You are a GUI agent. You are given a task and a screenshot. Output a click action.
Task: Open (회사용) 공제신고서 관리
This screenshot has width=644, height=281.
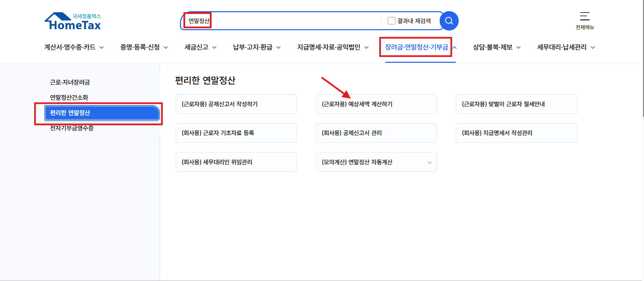(376, 133)
